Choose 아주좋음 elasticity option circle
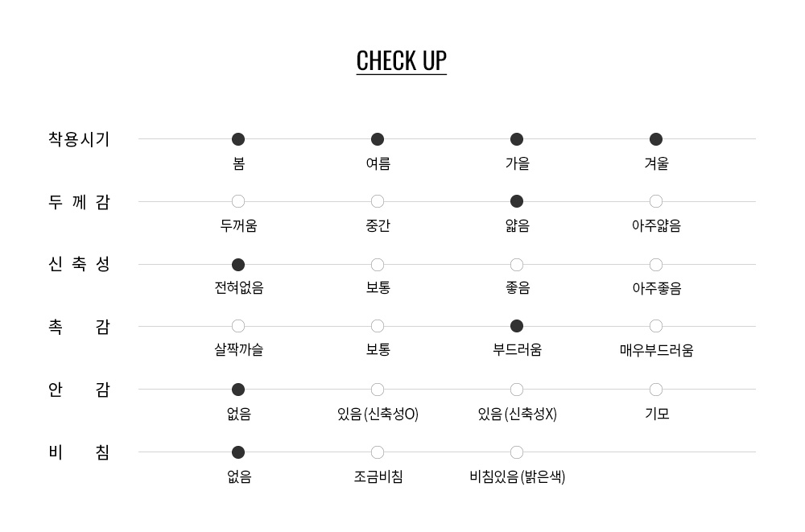 [656, 265]
